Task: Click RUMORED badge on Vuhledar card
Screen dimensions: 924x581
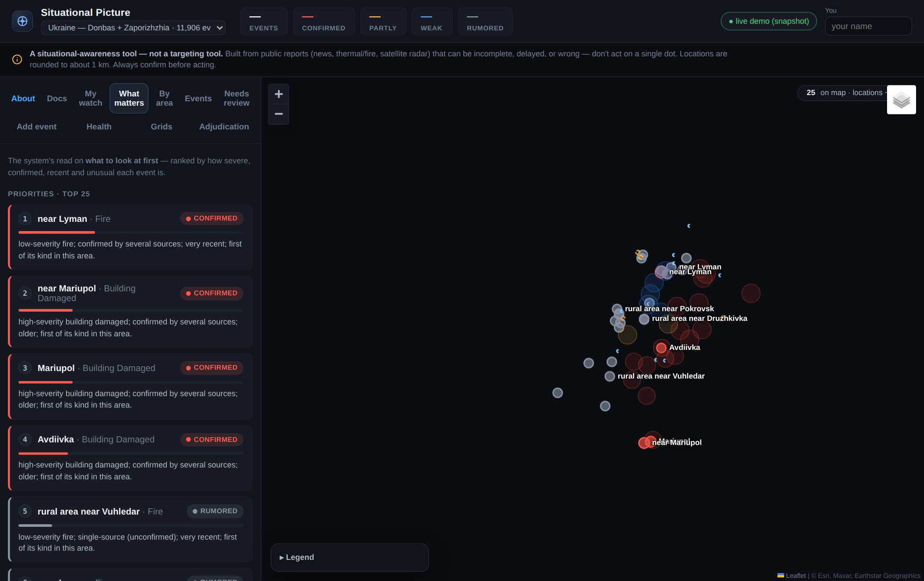Action: tap(215, 511)
